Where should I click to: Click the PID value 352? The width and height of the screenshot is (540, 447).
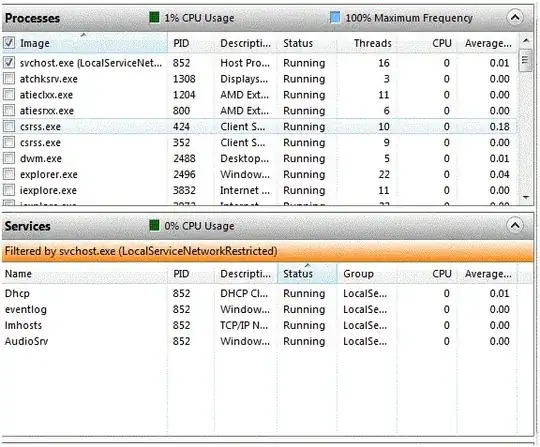[x=181, y=142]
